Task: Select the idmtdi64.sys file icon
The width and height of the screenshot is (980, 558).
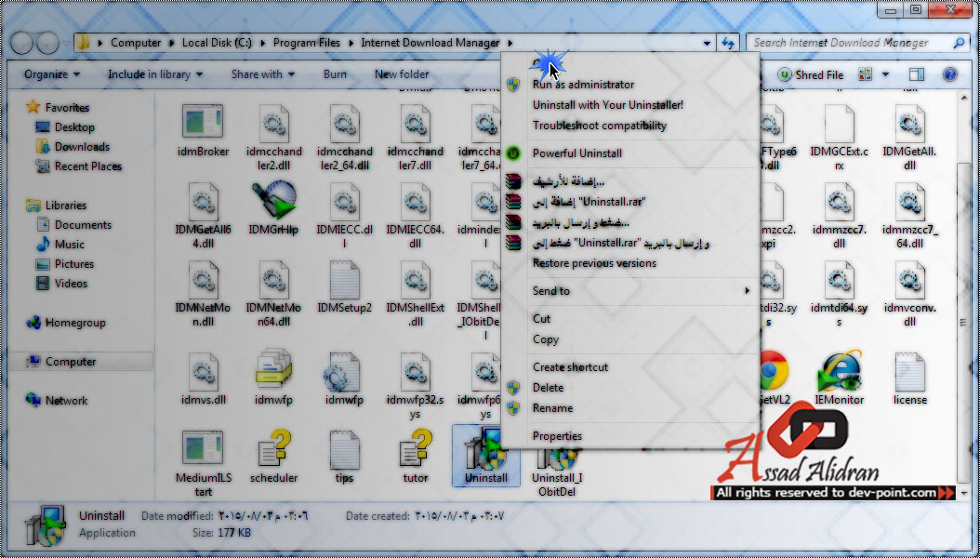Action: coord(840,279)
